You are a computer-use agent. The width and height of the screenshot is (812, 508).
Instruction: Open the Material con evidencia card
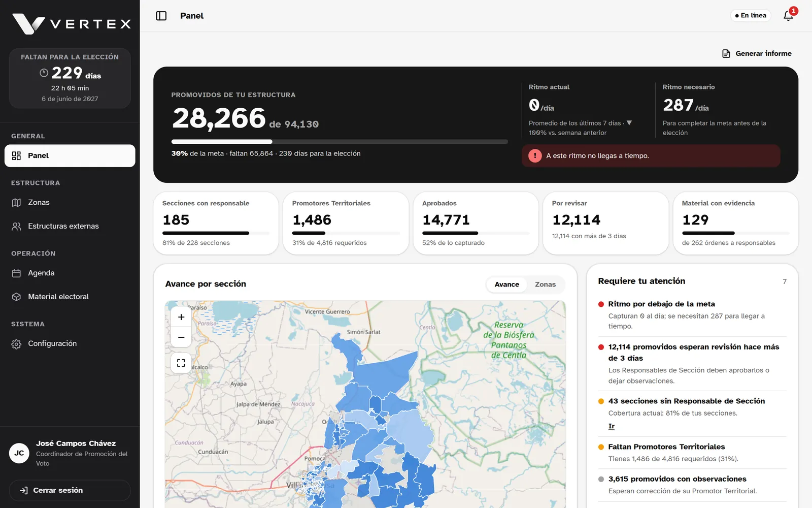click(735, 224)
